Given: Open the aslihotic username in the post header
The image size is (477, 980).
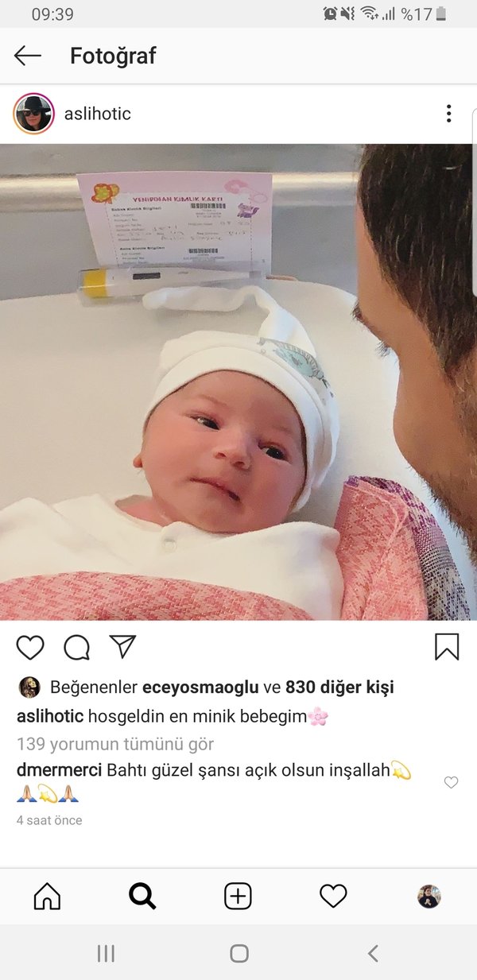Looking at the screenshot, I should [97, 114].
